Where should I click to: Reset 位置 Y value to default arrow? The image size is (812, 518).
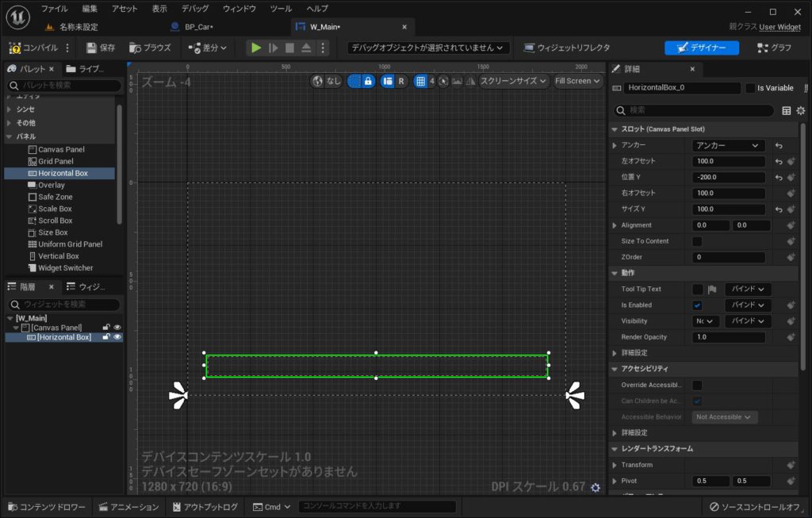click(x=779, y=177)
